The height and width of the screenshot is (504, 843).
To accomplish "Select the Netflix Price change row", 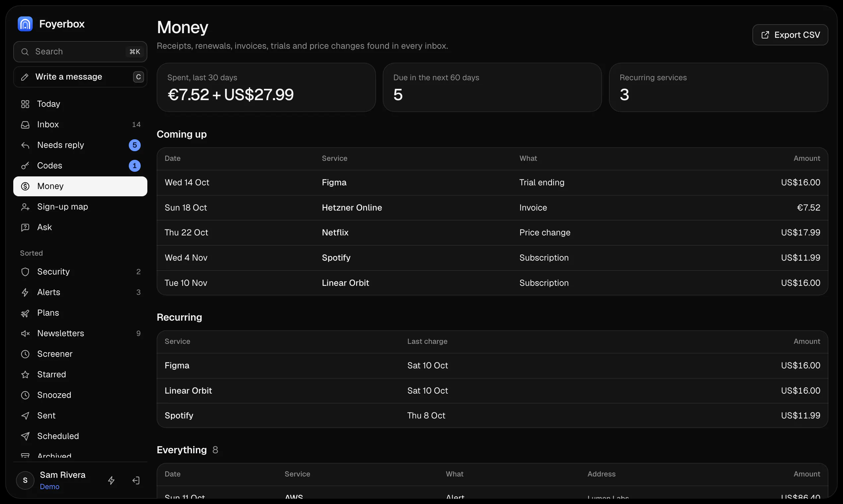I will point(492,233).
